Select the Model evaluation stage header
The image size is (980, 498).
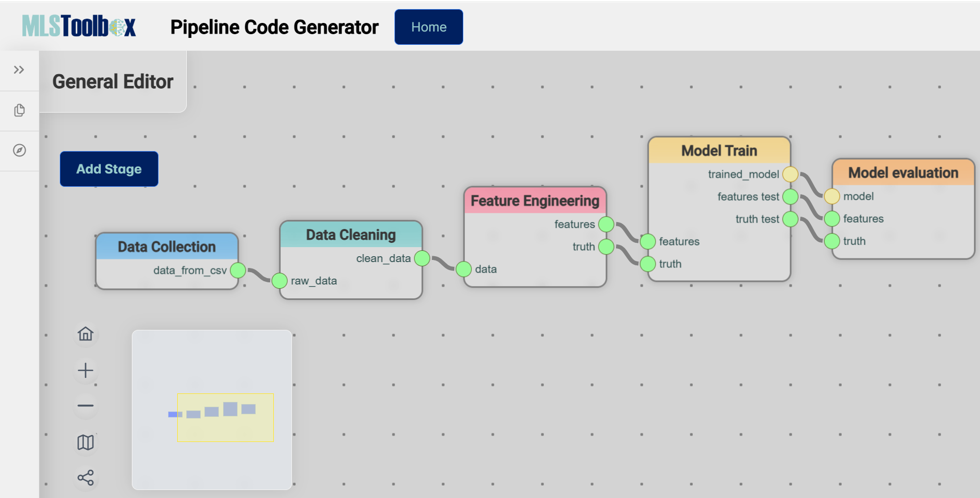click(x=903, y=172)
